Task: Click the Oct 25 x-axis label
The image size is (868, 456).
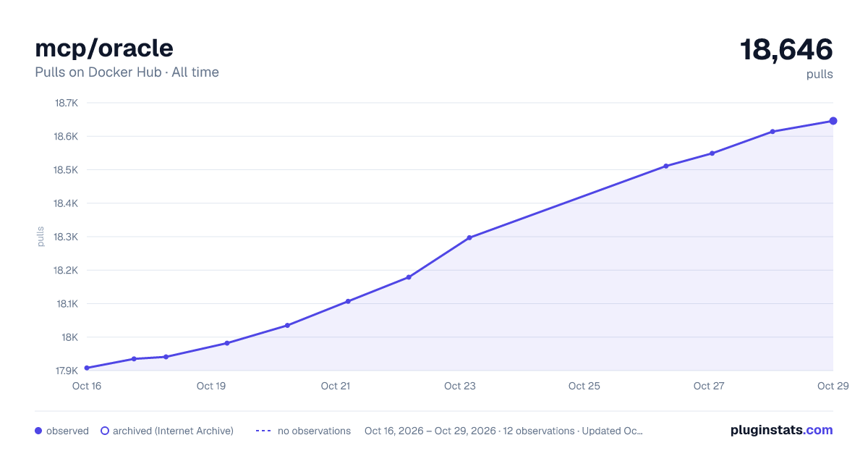Action: tap(584, 386)
